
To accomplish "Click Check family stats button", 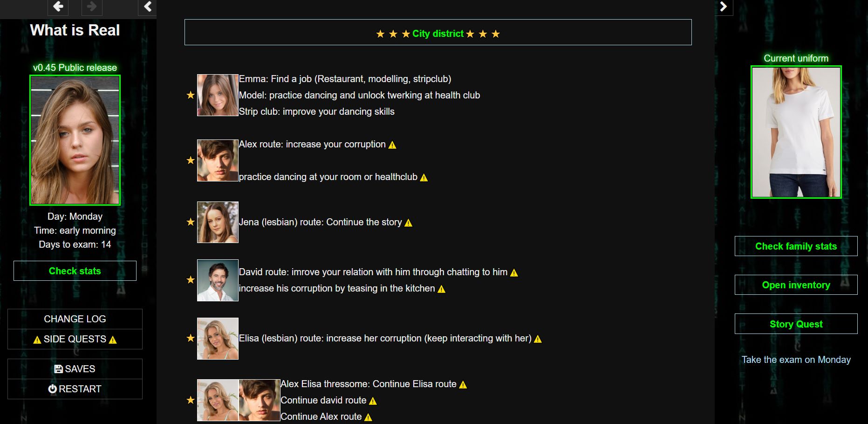I will coord(796,246).
